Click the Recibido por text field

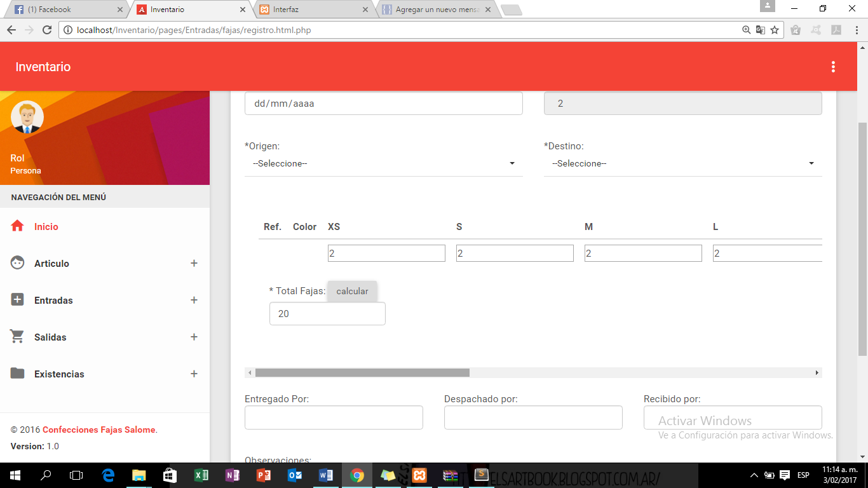(x=733, y=417)
